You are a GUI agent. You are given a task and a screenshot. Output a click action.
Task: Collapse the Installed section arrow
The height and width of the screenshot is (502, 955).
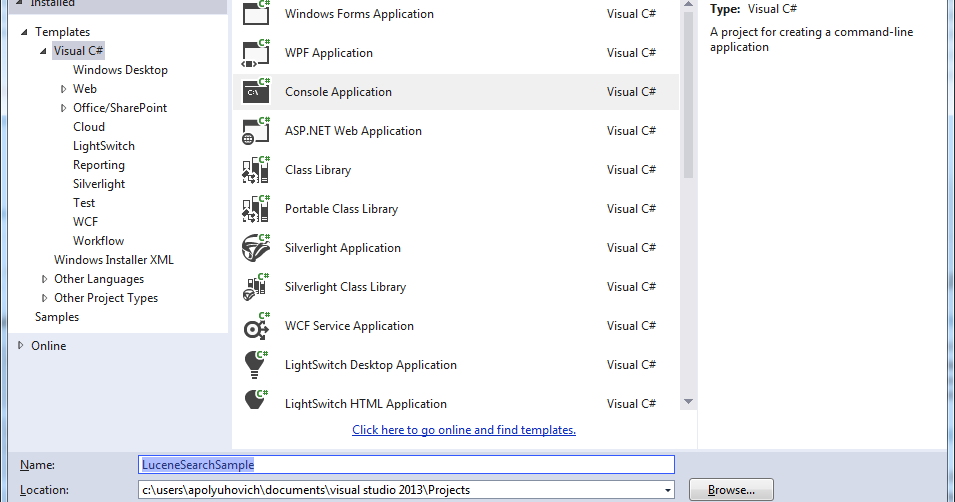(19, 2)
